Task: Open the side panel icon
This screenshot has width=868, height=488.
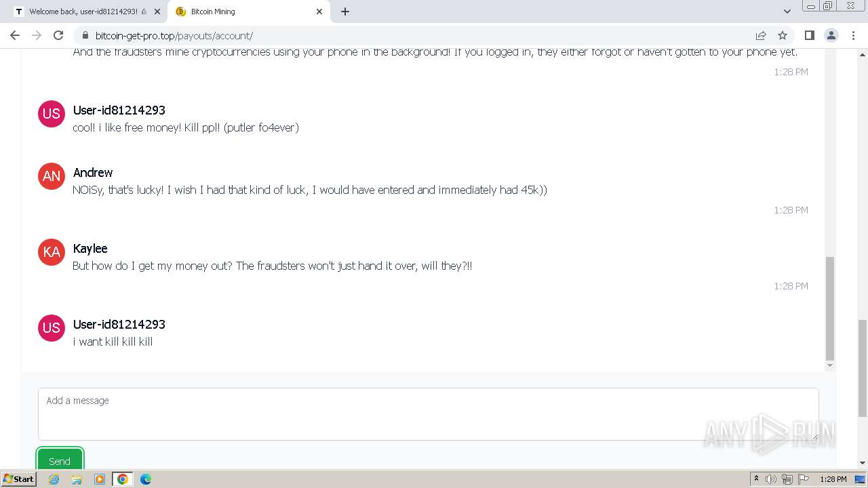Action: click(809, 35)
